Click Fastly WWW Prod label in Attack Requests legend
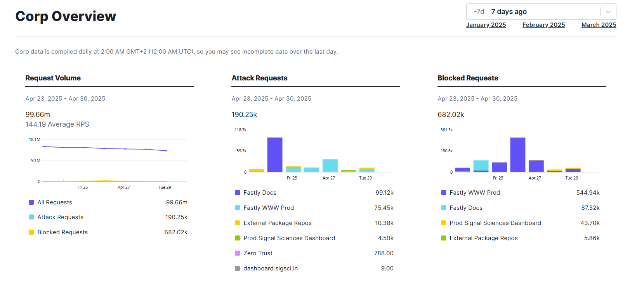 pos(269,208)
